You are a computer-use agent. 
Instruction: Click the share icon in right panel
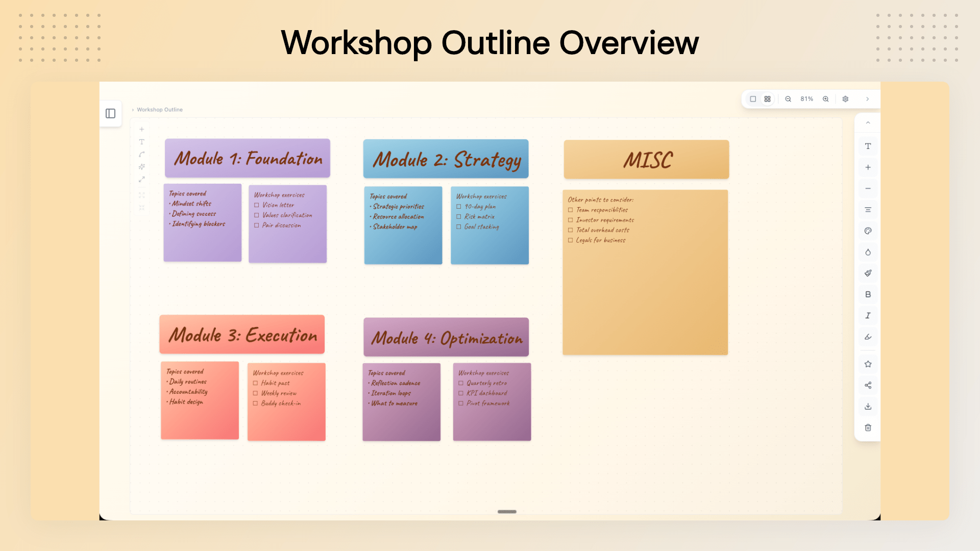868,385
